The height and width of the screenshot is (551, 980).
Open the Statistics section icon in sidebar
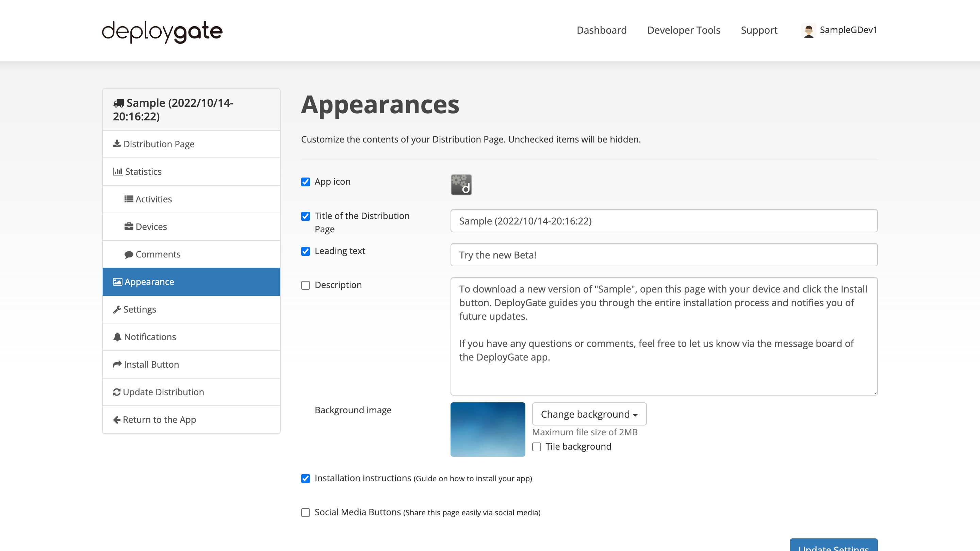[117, 171]
